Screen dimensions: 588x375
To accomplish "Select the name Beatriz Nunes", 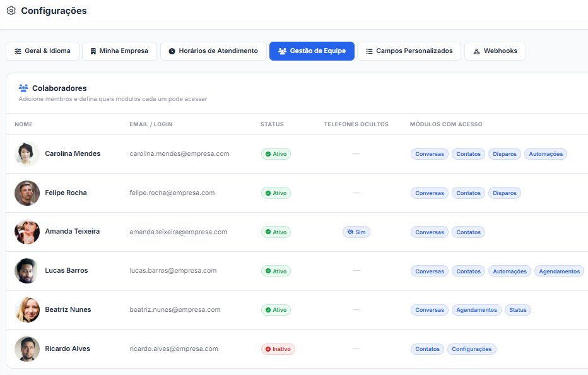I will coord(68,309).
